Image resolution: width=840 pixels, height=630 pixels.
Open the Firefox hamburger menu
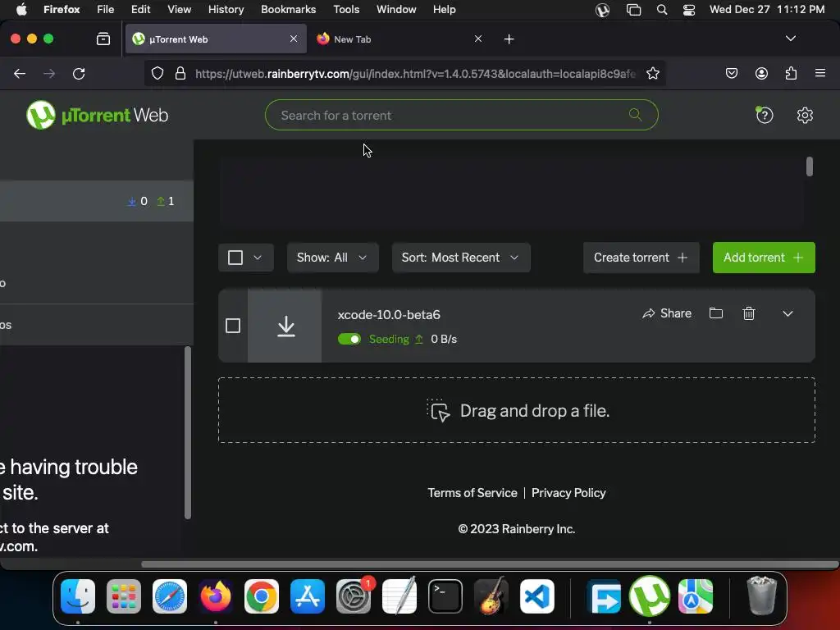click(820, 73)
